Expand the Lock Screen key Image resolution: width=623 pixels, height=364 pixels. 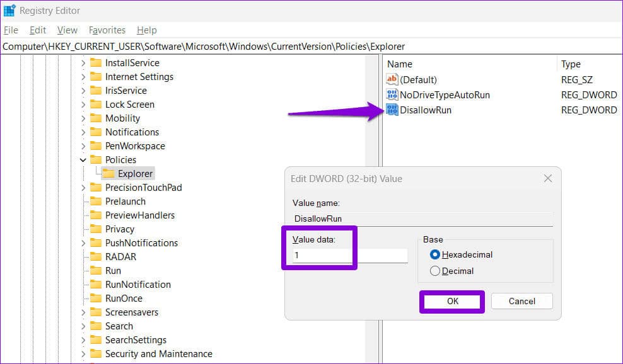click(83, 105)
